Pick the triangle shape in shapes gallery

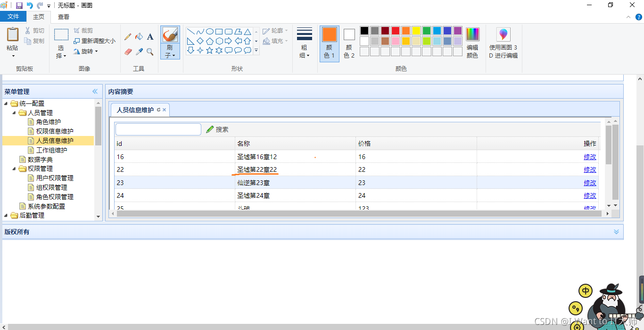[x=247, y=32]
